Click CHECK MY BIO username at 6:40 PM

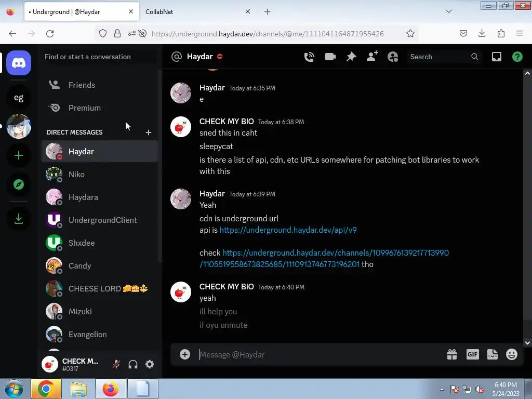pos(227,287)
